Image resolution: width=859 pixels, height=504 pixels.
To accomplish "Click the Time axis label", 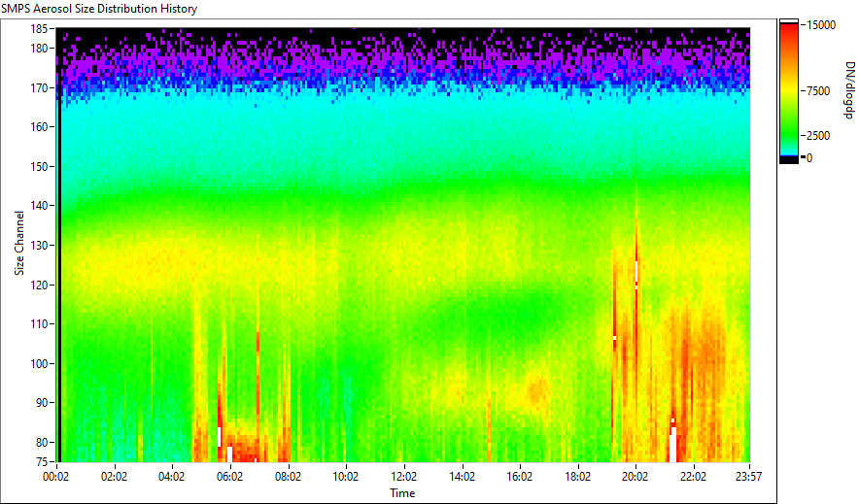I will pyautogui.click(x=402, y=493).
